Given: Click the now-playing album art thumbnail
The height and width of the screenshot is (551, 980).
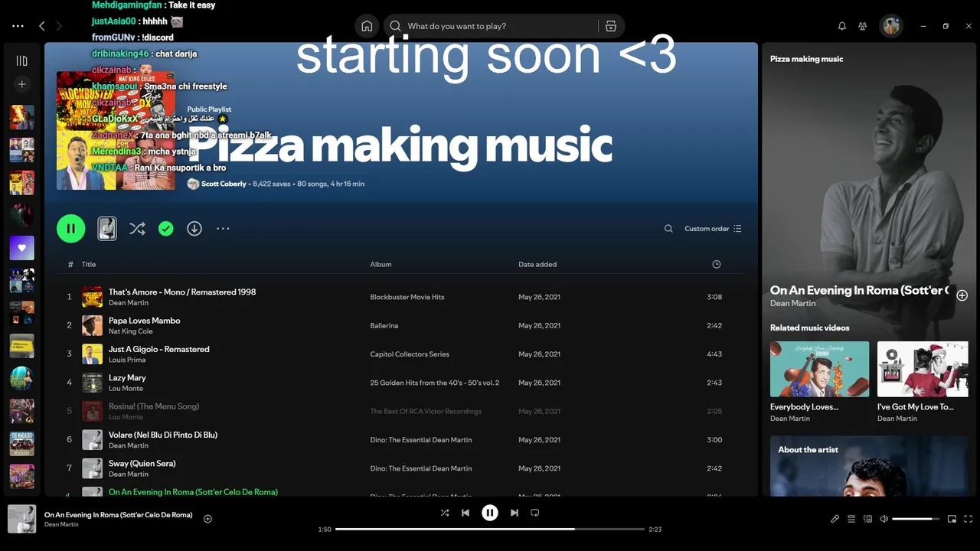Looking at the screenshot, I should [22, 519].
